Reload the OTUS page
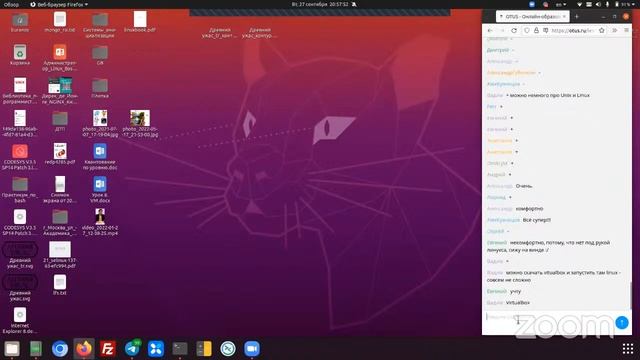 coord(514,31)
